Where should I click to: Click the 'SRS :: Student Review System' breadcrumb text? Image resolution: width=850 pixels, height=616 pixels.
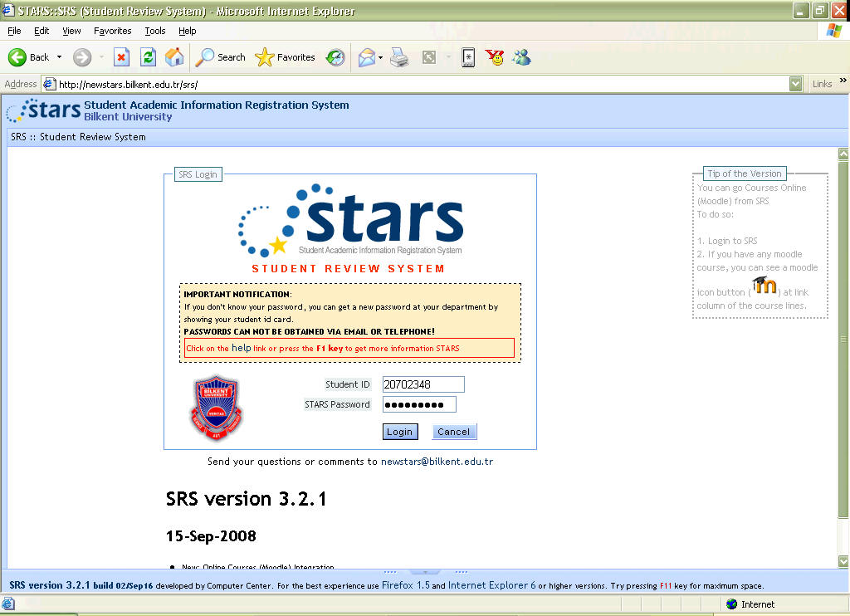[78, 137]
